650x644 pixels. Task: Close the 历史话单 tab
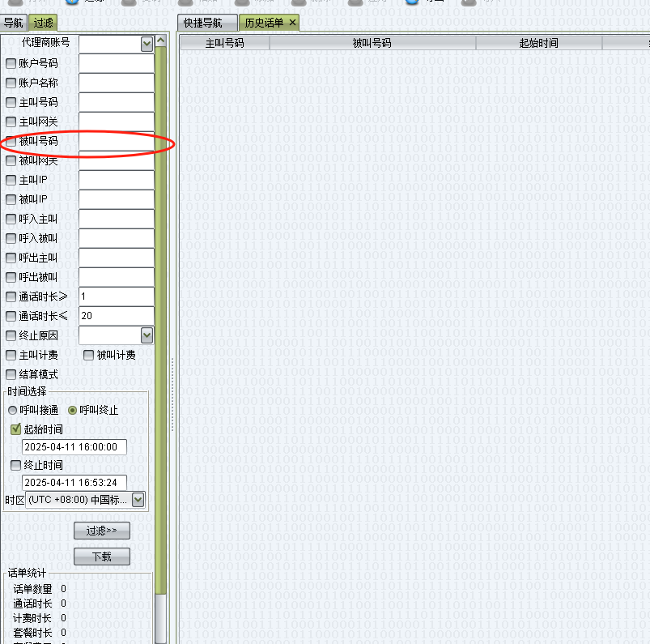pyautogui.click(x=292, y=23)
